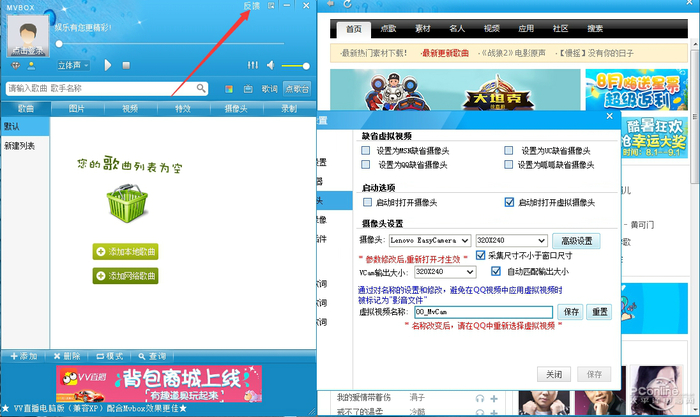The height and width of the screenshot is (417, 700).
Task: Switch to the 摄像头 tab
Action: [236, 108]
